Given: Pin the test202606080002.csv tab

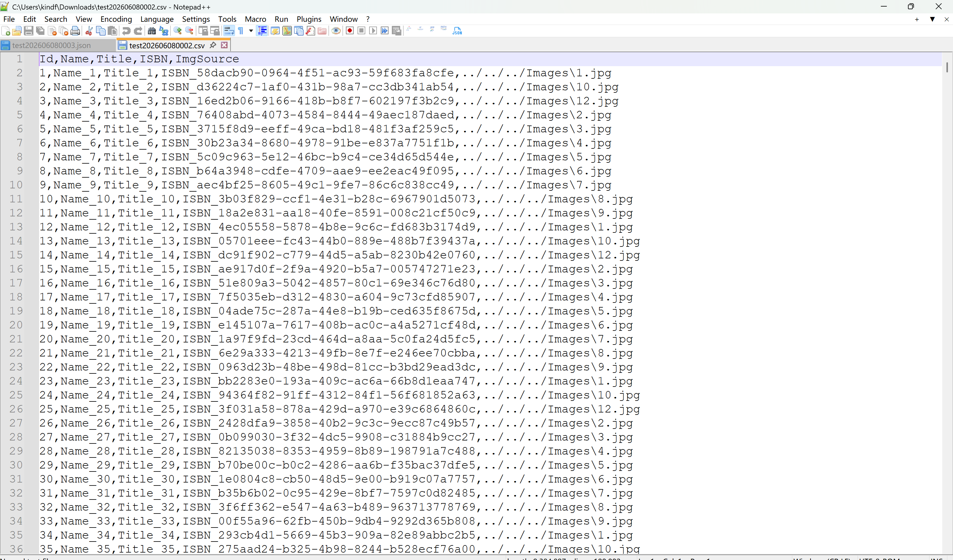Looking at the screenshot, I should pyautogui.click(x=213, y=45).
